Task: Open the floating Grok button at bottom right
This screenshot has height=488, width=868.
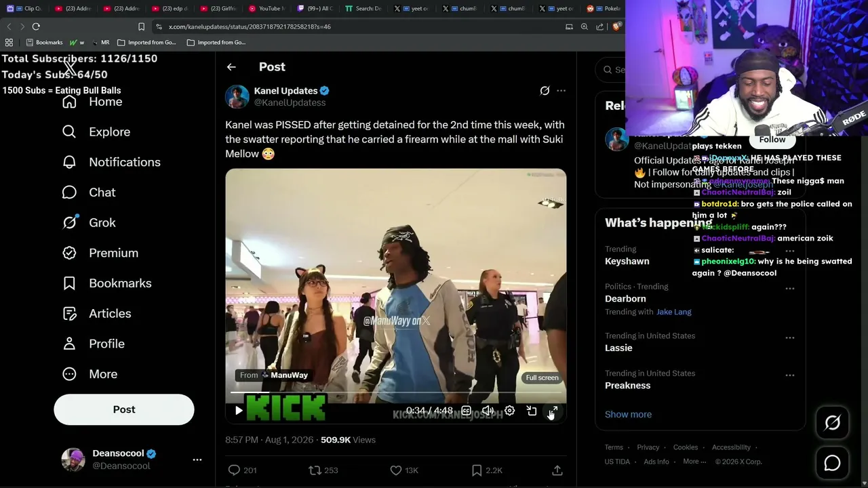Action: click(x=832, y=423)
